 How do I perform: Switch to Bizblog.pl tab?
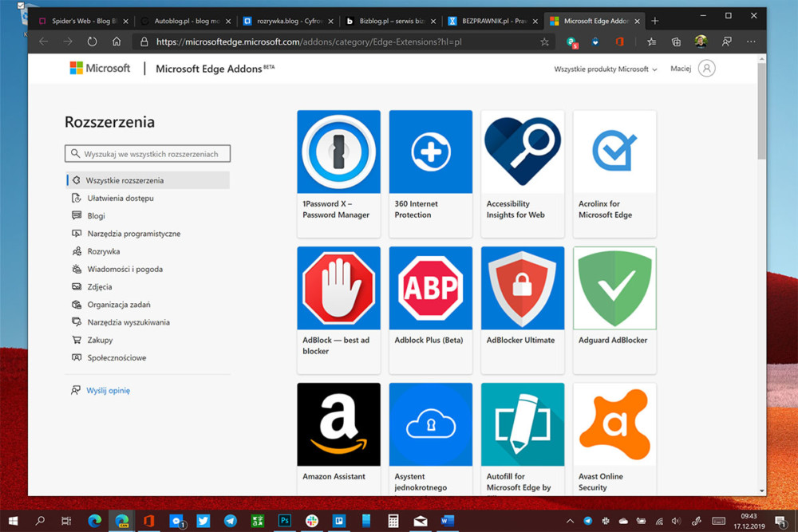point(391,21)
